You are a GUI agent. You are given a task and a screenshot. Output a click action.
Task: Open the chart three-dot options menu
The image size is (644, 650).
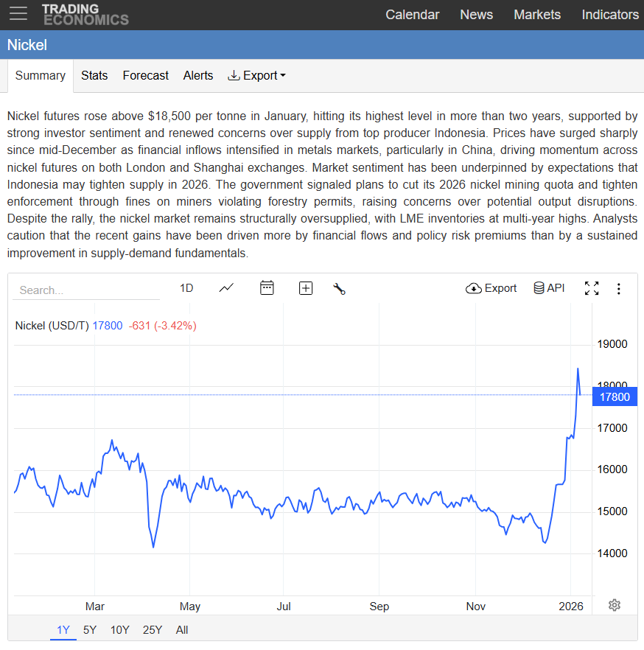619,288
